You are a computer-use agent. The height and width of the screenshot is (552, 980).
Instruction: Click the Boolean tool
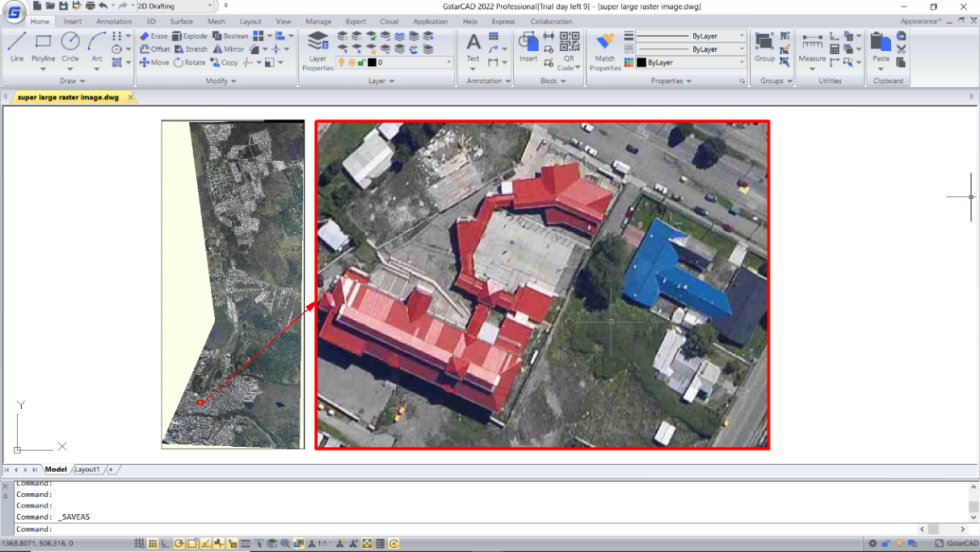231,36
